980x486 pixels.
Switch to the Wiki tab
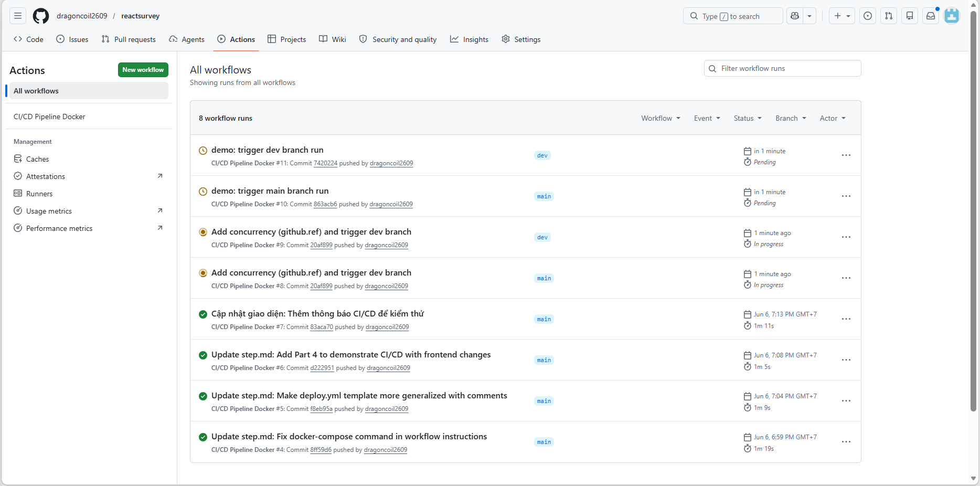coord(333,39)
